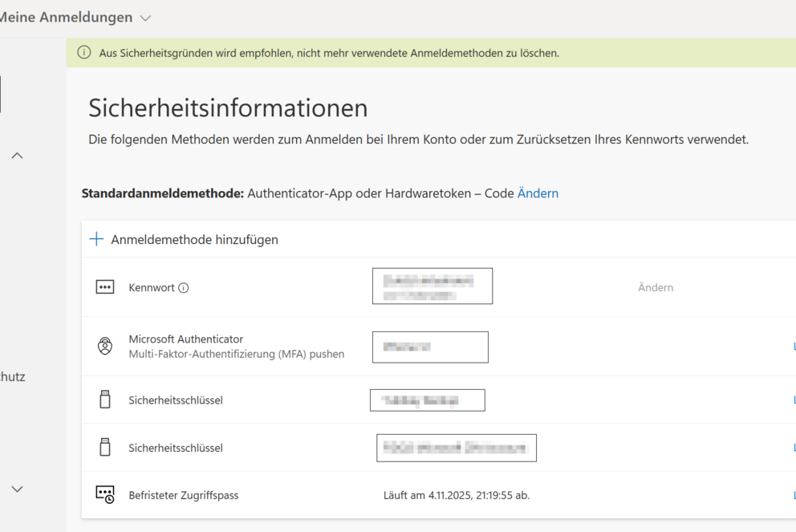Click the second Sicherheitsschlüssel label
Screen dimensions: 796x532
point(176,448)
